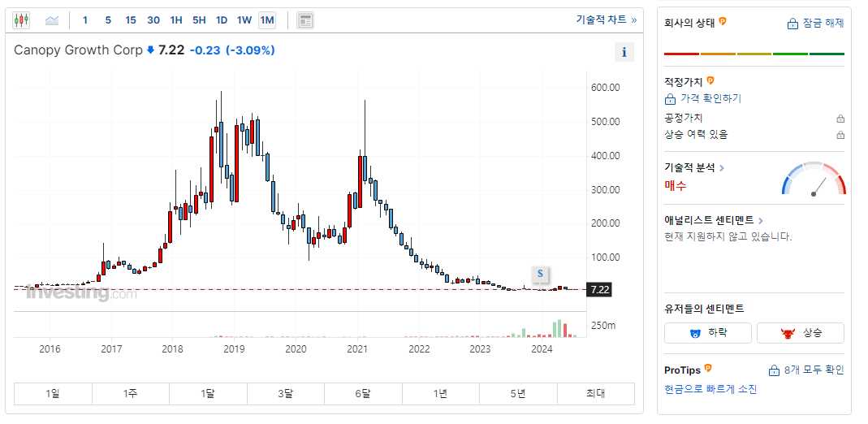Set the 5H interval
The image size is (868, 424).
coord(199,20)
